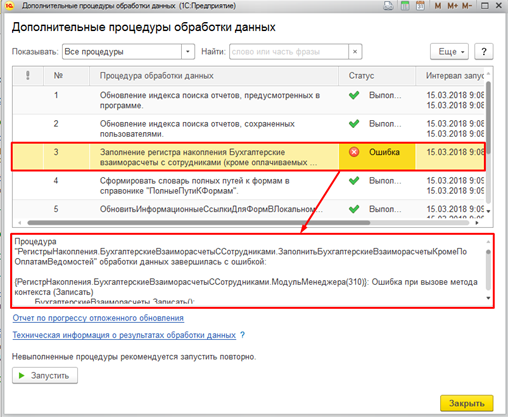The height and width of the screenshot is (417, 508).
Task: Click green checkmark status of row 2
Action: point(354,124)
